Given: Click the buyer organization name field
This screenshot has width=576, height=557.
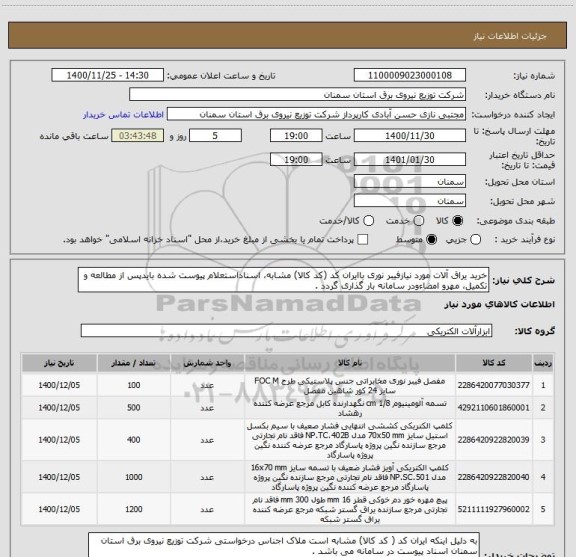Looking at the screenshot, I should pyautogui.click(x=297, y=95).
